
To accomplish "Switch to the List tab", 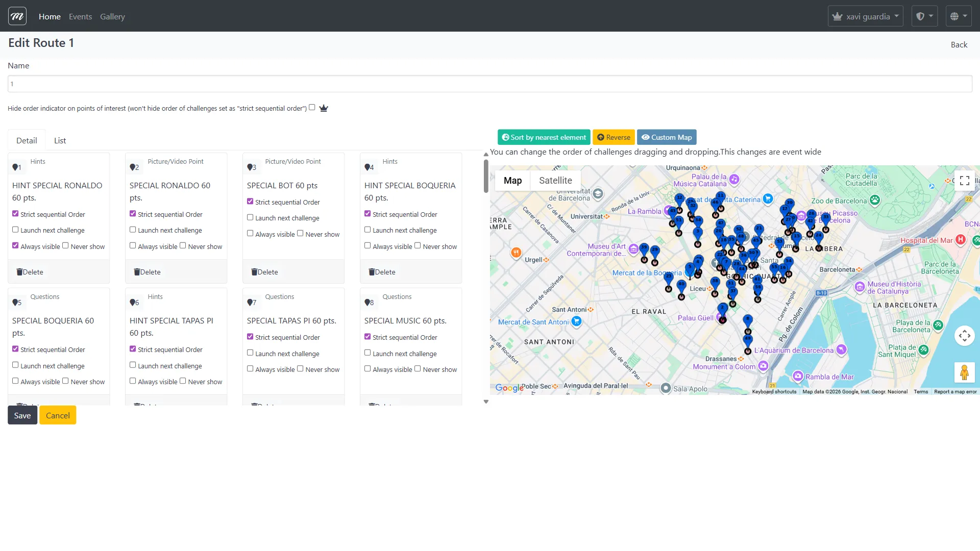I will pos(60,140).
